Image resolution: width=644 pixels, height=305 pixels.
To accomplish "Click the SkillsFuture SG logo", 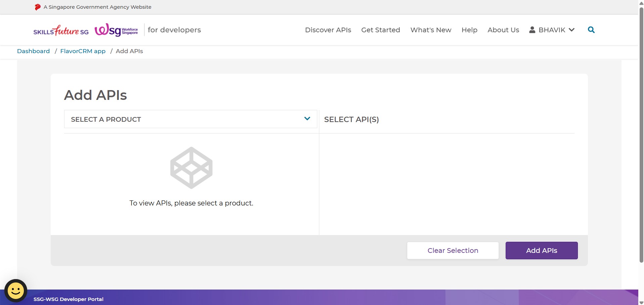I will coord(61,31).
